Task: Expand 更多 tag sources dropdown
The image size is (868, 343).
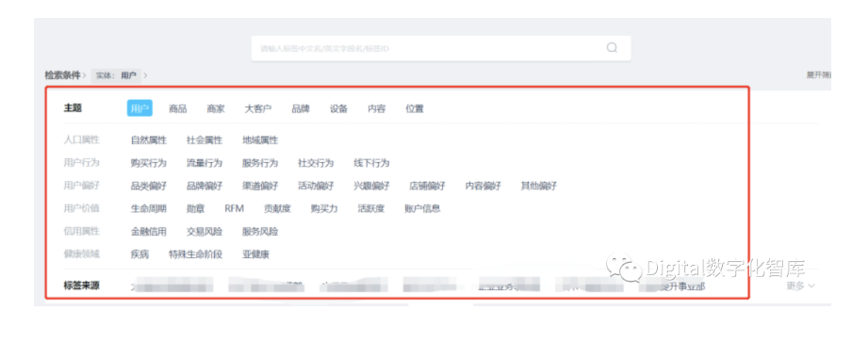Action: 800,286
